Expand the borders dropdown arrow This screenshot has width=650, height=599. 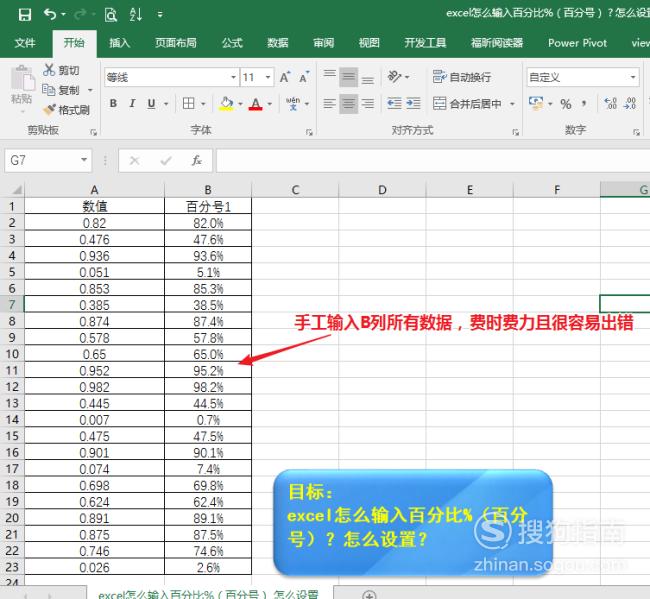coord(204,104)
